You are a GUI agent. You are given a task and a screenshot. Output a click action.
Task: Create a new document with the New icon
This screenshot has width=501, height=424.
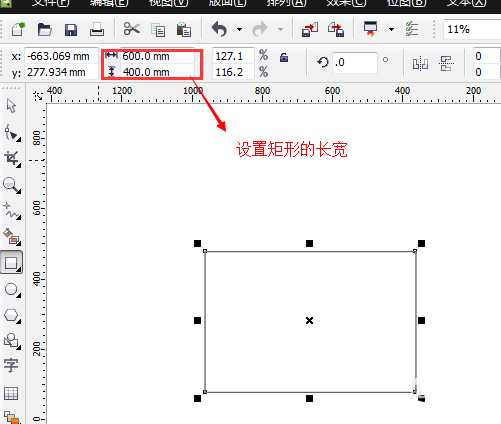18,29
